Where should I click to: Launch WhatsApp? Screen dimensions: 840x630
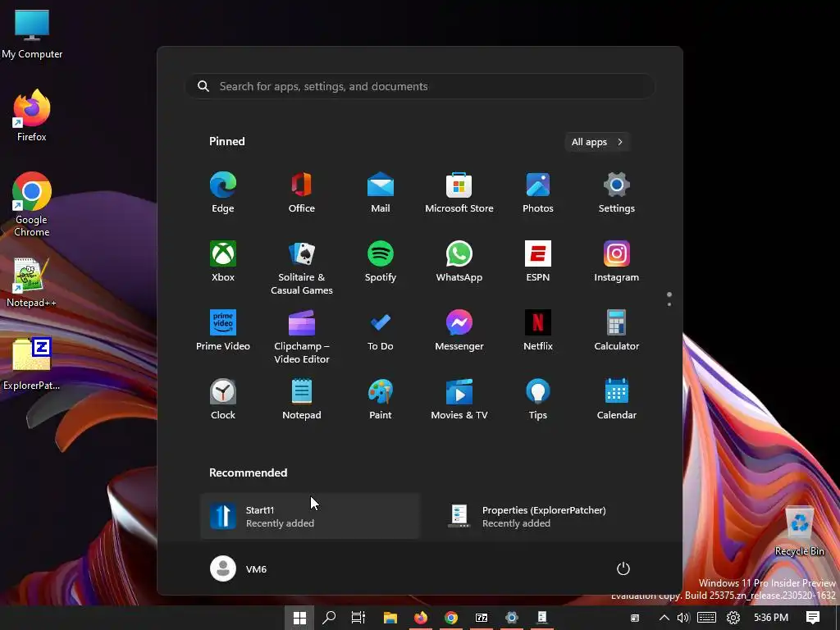click(459, 262)
